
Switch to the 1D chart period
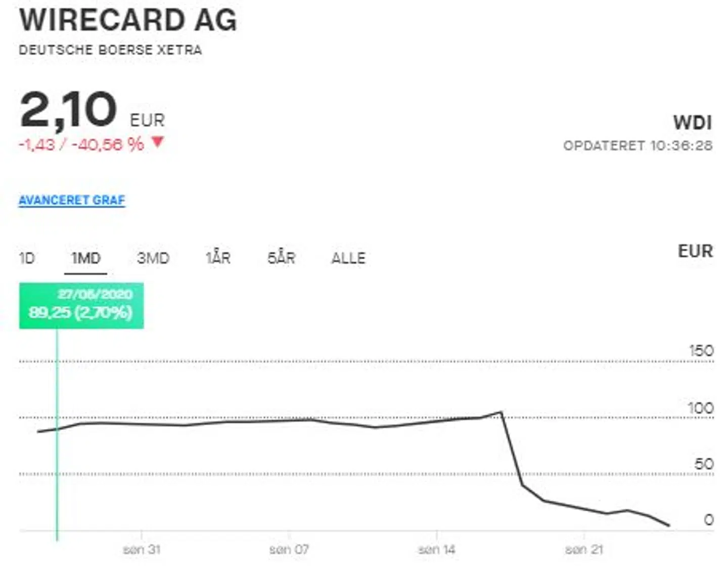27,258
